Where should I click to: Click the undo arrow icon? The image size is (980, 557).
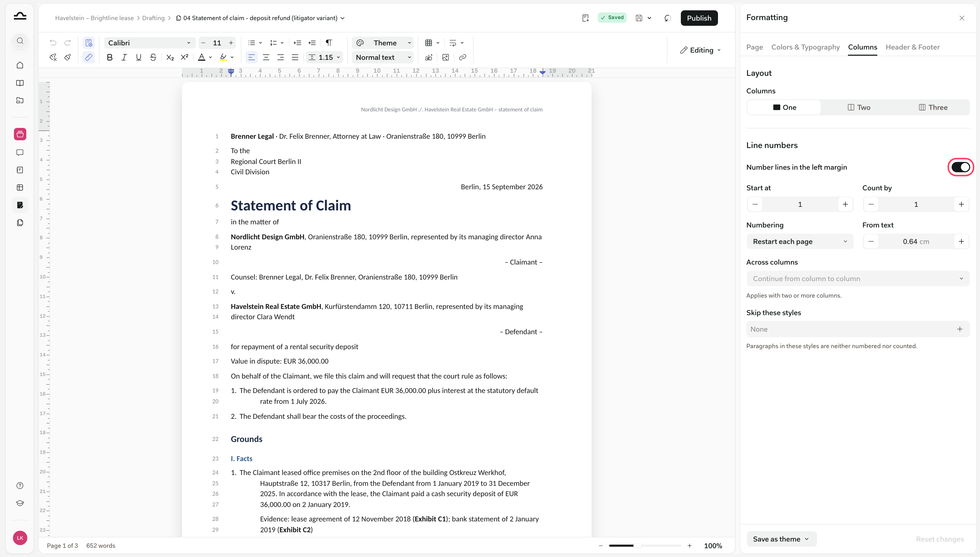click(x=53, y=43)
